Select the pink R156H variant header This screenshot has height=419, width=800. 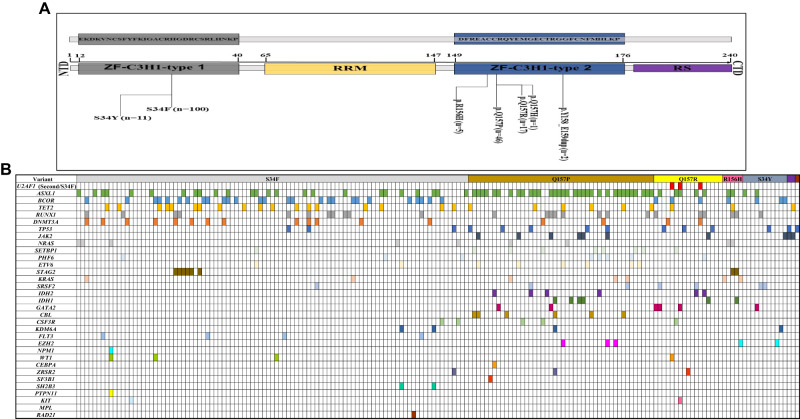click(733, 177)
